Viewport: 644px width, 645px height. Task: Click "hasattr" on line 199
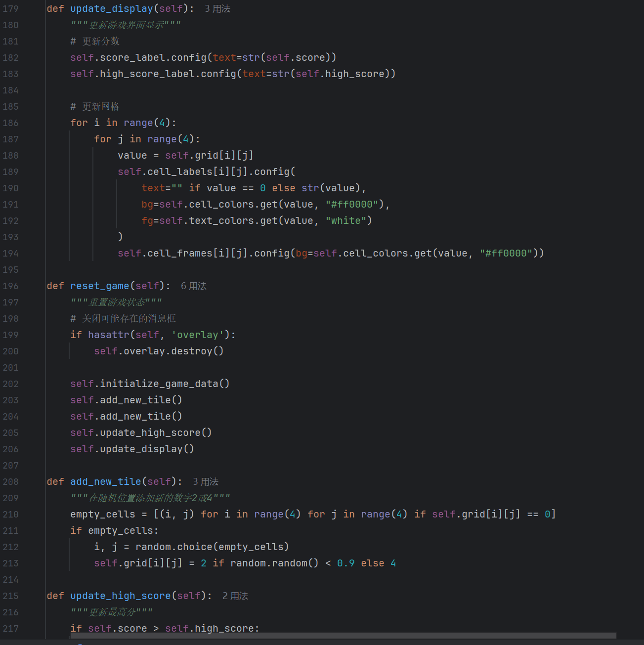click(109, 335)
